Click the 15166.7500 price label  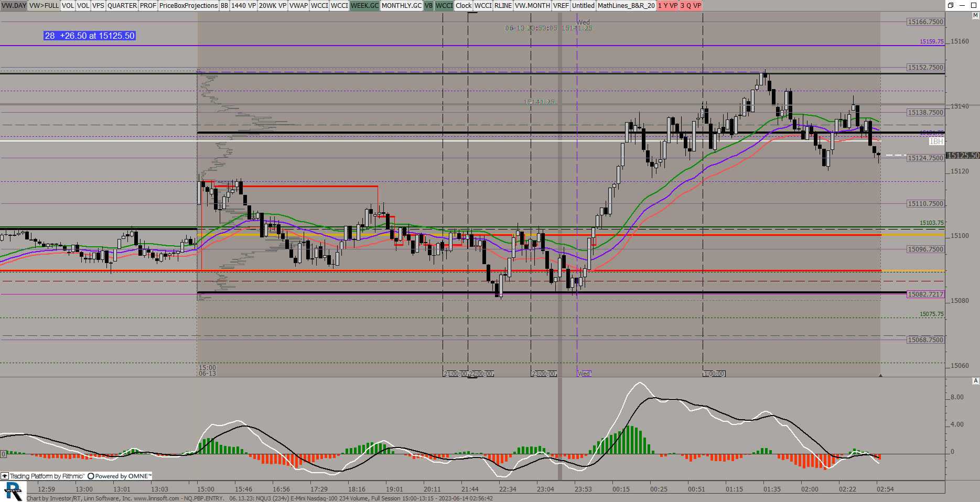tap(925, 21)
